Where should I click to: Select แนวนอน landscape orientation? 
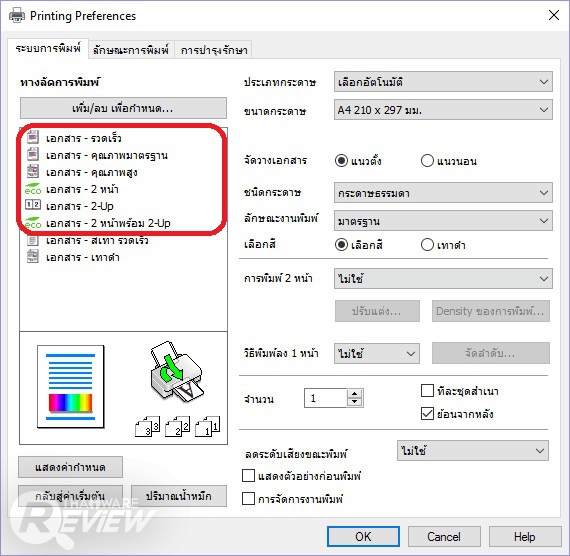click(x=428, y=160)
